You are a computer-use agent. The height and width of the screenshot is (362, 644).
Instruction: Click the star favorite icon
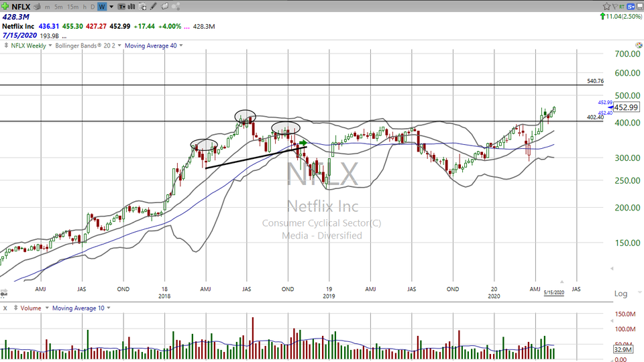606,7
